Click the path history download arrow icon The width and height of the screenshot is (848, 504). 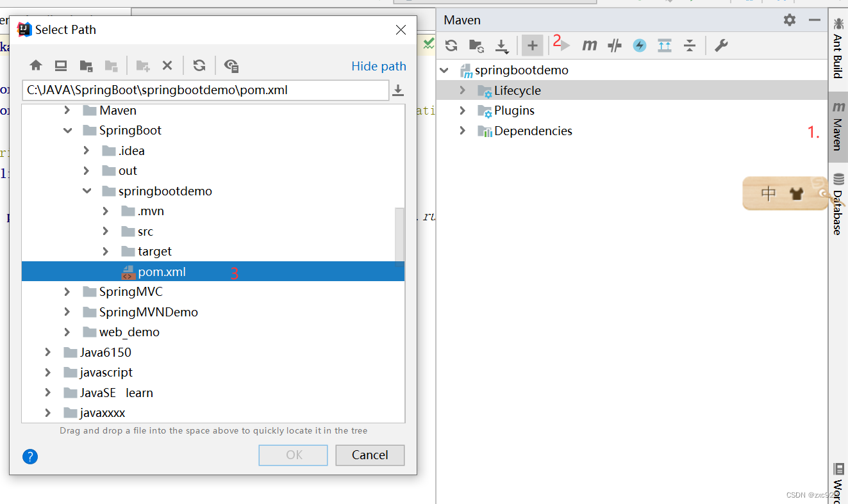coord(398,90)
